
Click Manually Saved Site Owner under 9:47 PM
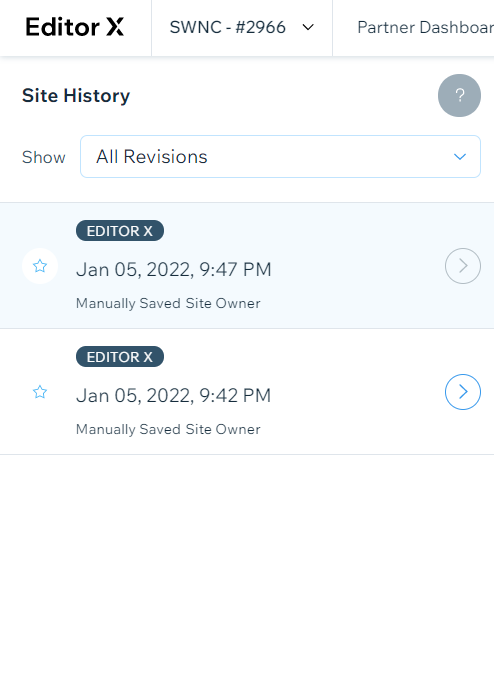coord(168,303)
